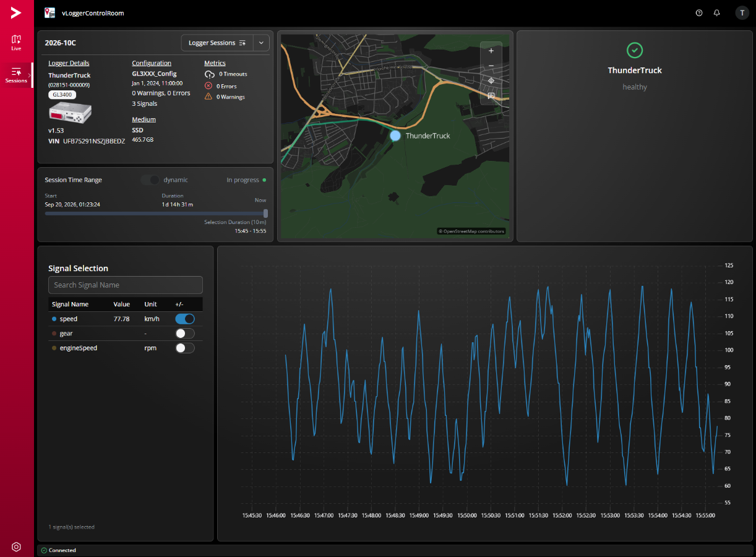This screenshot has height=557, width=756.
Task: Click the session time range slider handle
Action: 266,213
